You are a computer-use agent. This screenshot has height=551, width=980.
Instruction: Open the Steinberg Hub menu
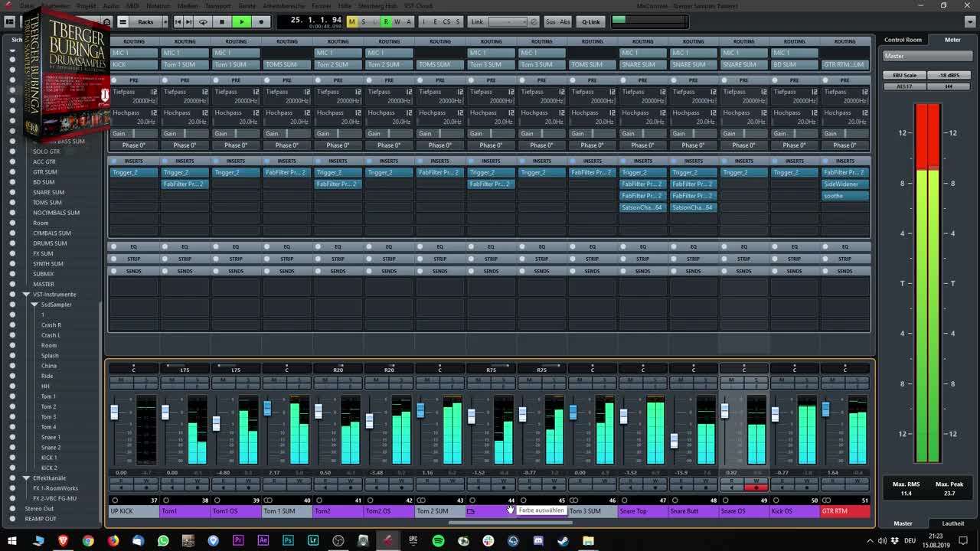tap(377, 5)
